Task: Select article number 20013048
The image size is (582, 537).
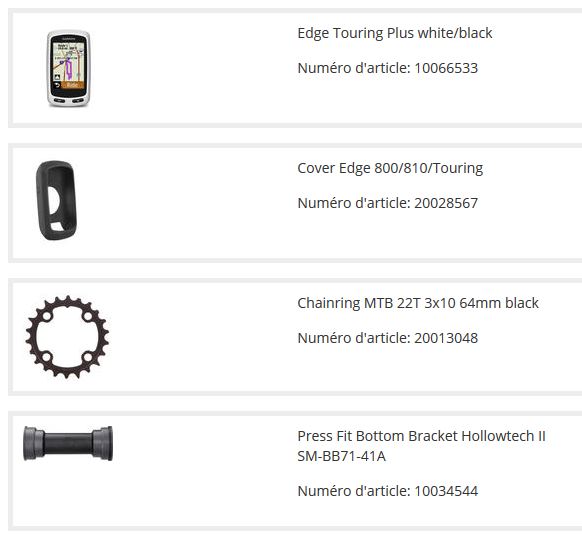Action: [446, 338]
